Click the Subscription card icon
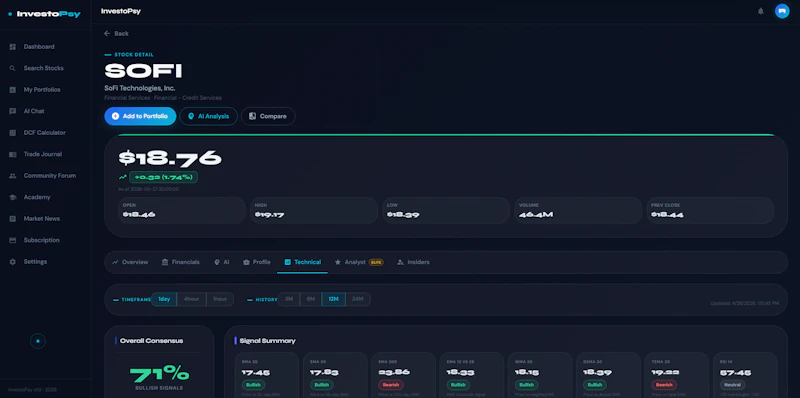The height and width of the screenshot is (398, 800). 13,240
